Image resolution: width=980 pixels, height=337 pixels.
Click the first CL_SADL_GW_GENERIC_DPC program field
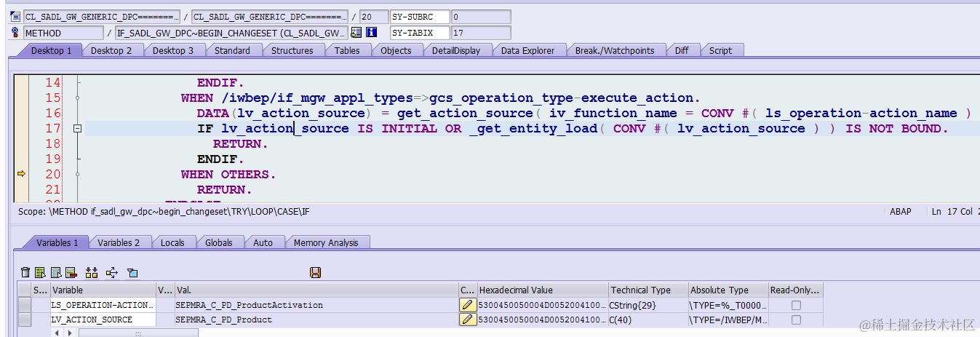tap(101, 16)
